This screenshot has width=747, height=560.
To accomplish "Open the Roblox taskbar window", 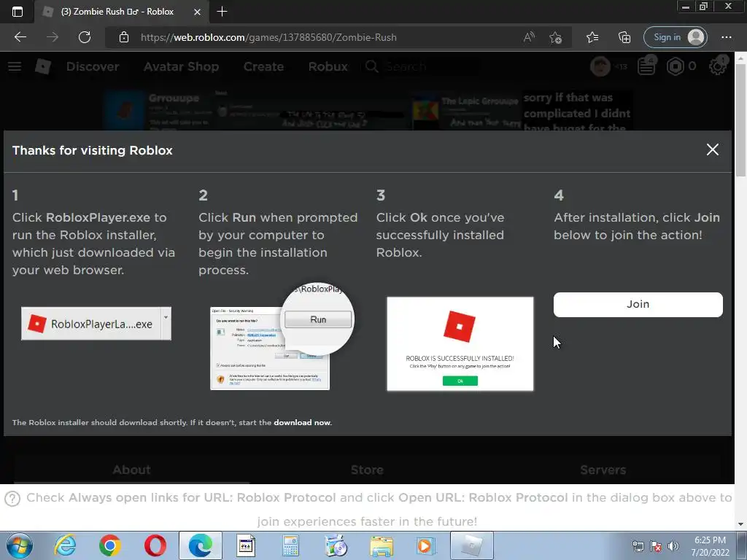I will tap(472, 545).
